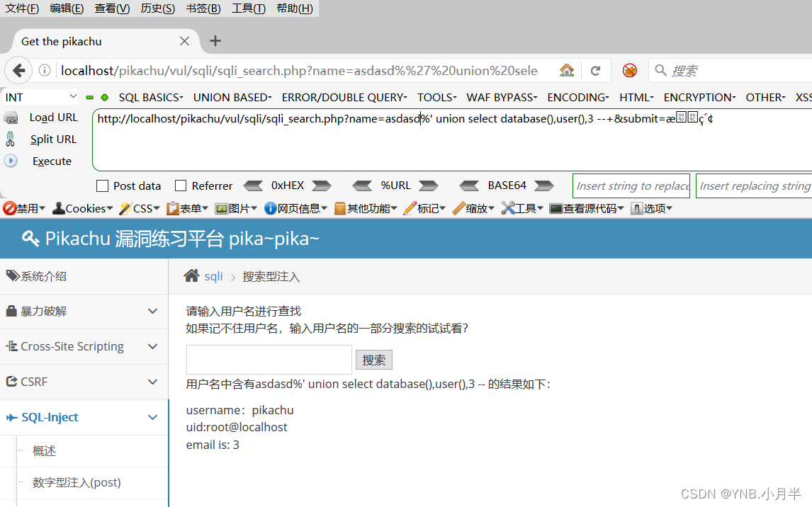Open site information icon in address bar

coord(45,70)
